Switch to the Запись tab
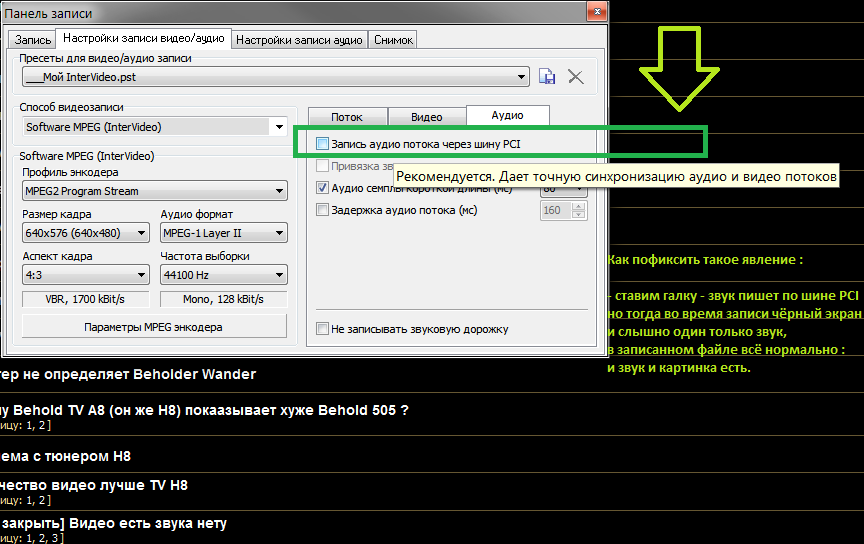864x544 pixels. (x=33, y=40)
